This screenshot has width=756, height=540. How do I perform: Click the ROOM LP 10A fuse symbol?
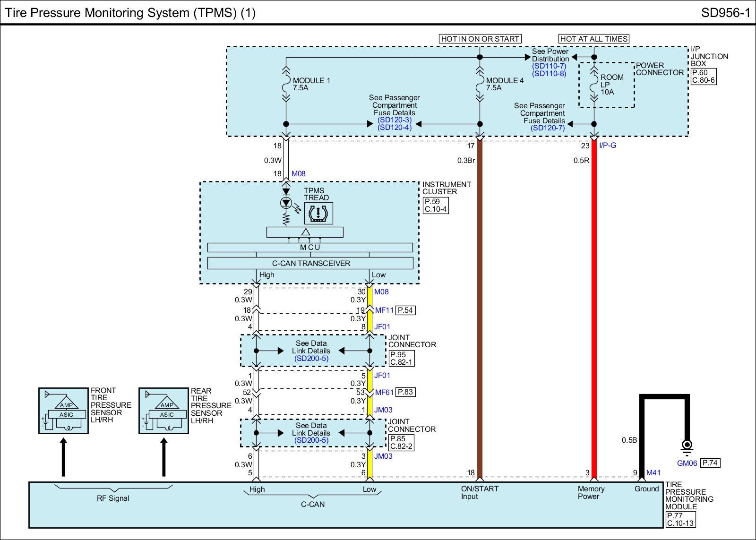pyautogui.click(x=594, y=85)
